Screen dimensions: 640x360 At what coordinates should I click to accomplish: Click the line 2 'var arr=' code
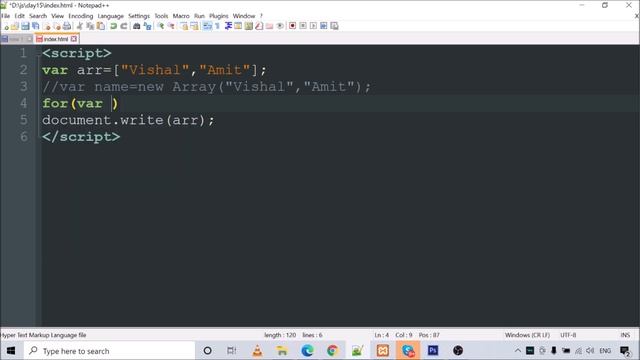(x=77, y=70)
